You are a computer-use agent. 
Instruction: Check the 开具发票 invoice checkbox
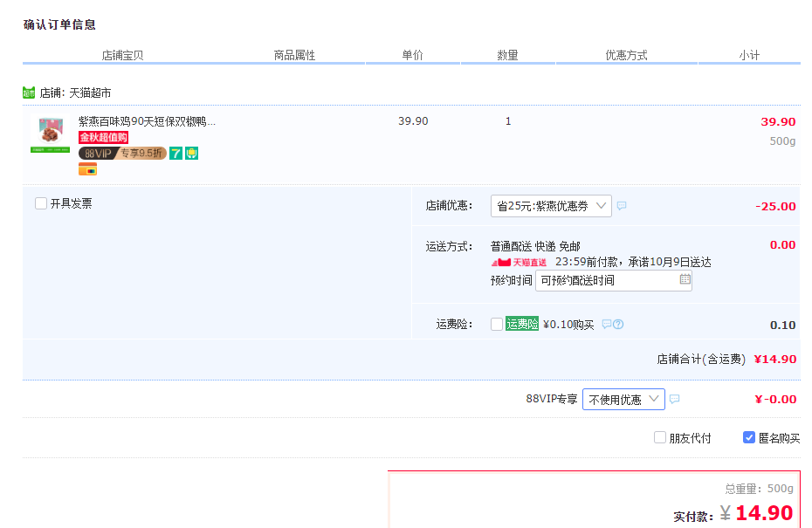point(41,203)
